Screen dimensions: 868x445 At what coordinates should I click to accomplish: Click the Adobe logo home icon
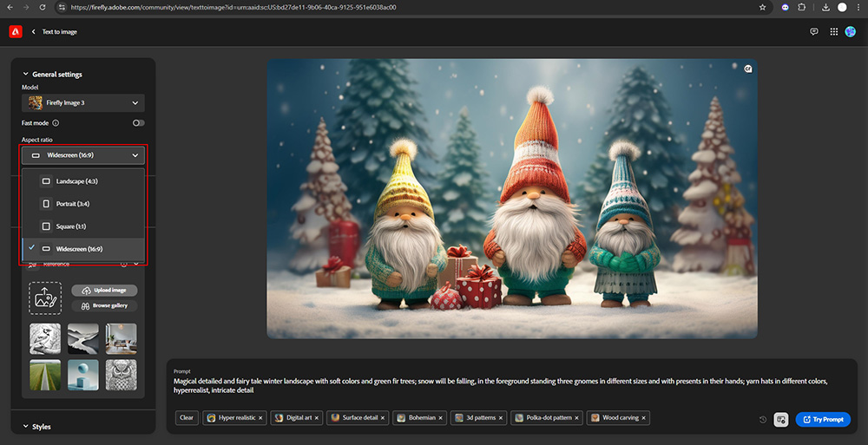pos(16,31)
